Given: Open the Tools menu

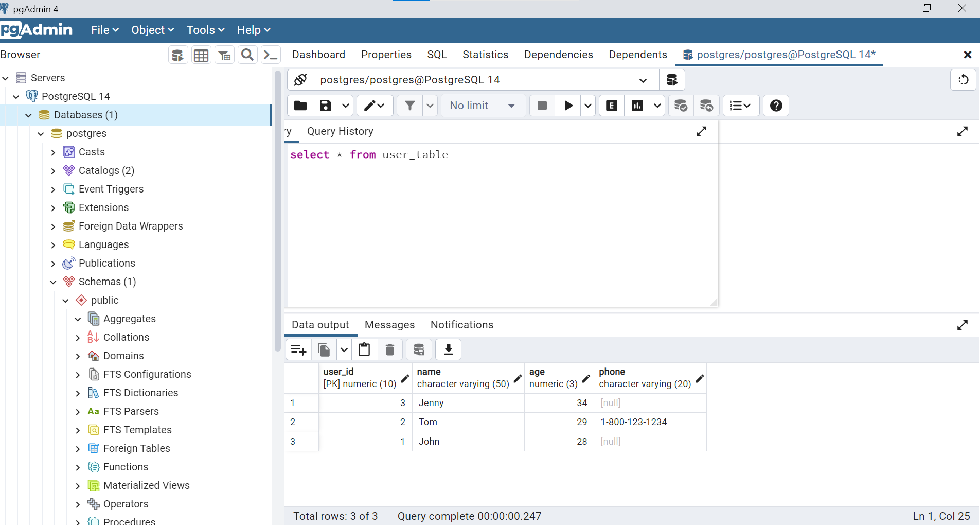Looking at the screenshot, I should 205,30.
